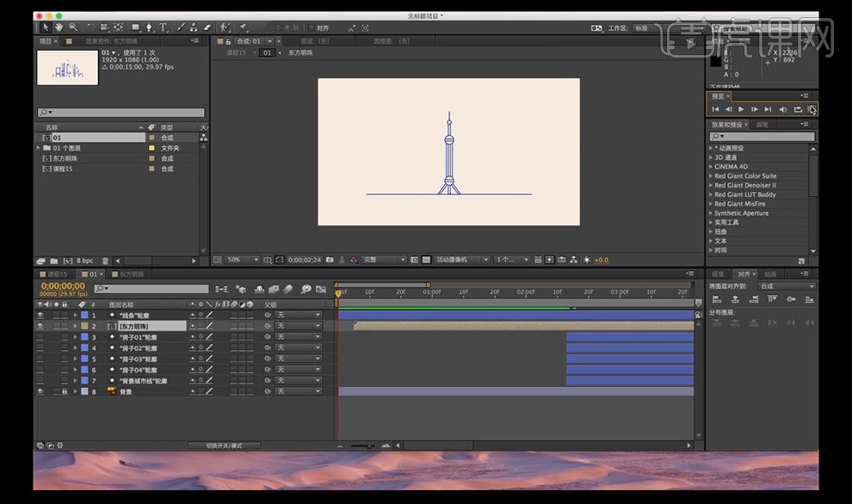This screenshot has width=852, height=504.
Task: Switch to the 东方明珠 timeline tab
Action: coord(132,274)
